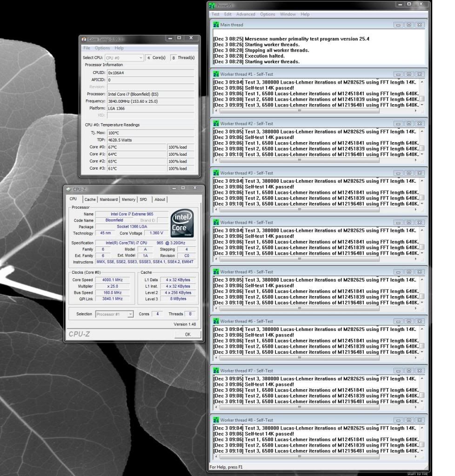Viewport: 455px width, 476px height.
Task: Open Prime95's Options menu
Action: pos(268,14)
